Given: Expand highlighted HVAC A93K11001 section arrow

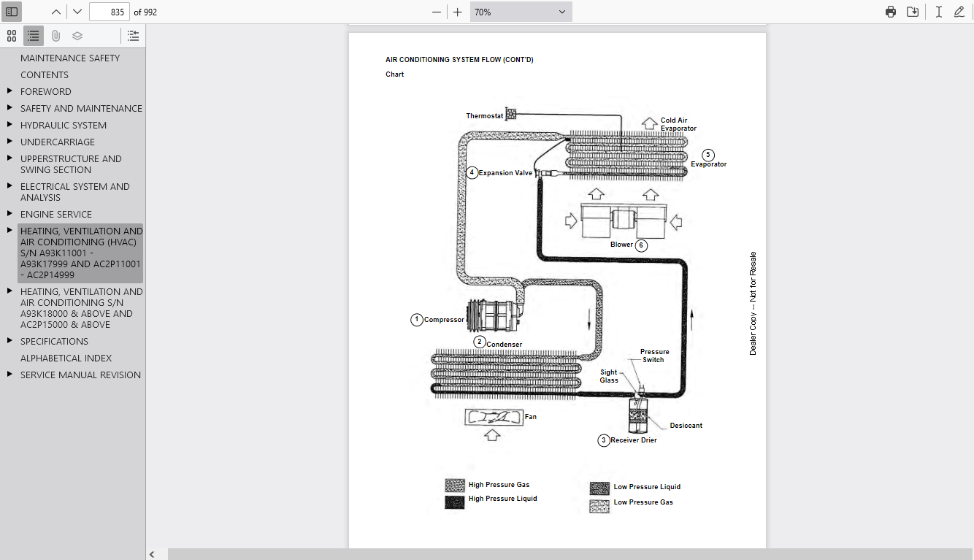Looking at the screenshot, I should coord(9,230).
